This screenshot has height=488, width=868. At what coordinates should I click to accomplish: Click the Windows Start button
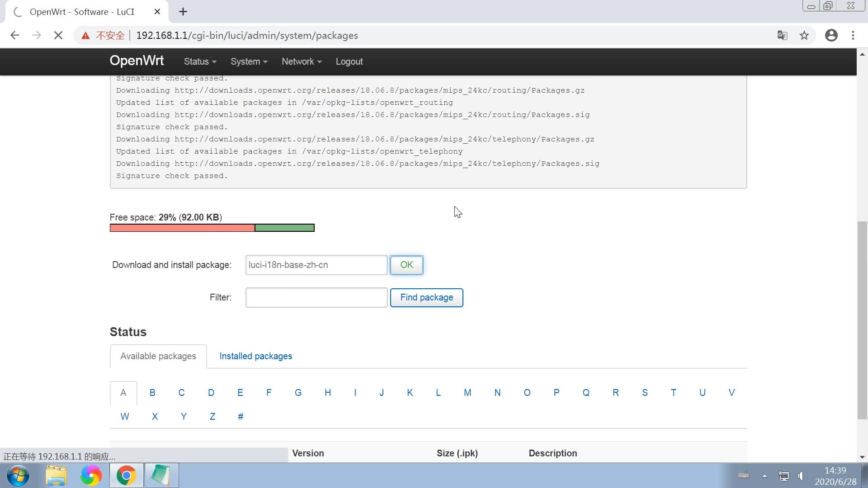18,475
